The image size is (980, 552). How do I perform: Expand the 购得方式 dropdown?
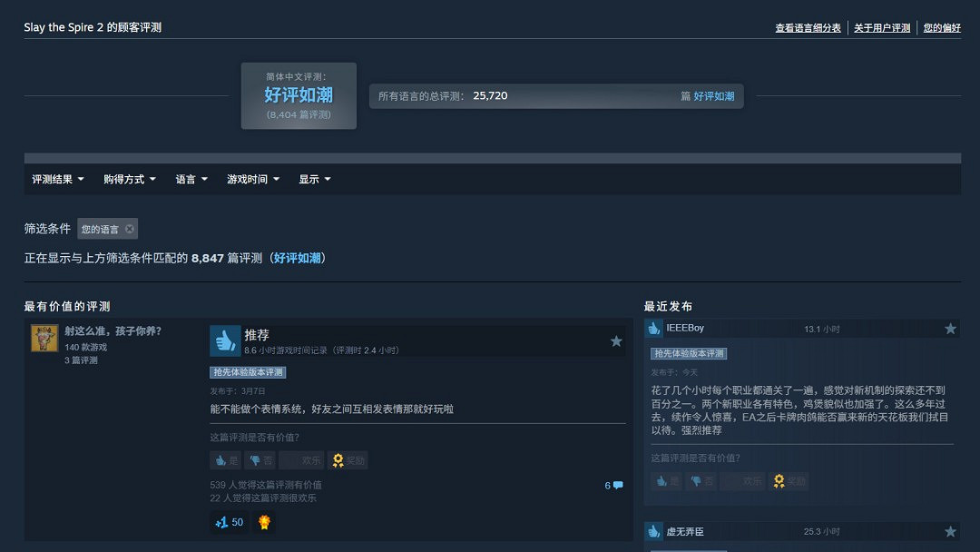[130, 179]
